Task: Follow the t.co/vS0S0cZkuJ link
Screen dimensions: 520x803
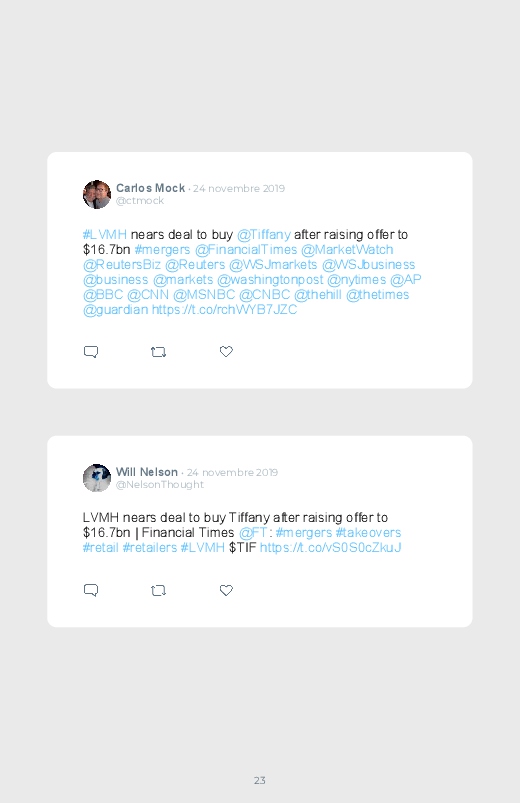Action: [330, 547]
